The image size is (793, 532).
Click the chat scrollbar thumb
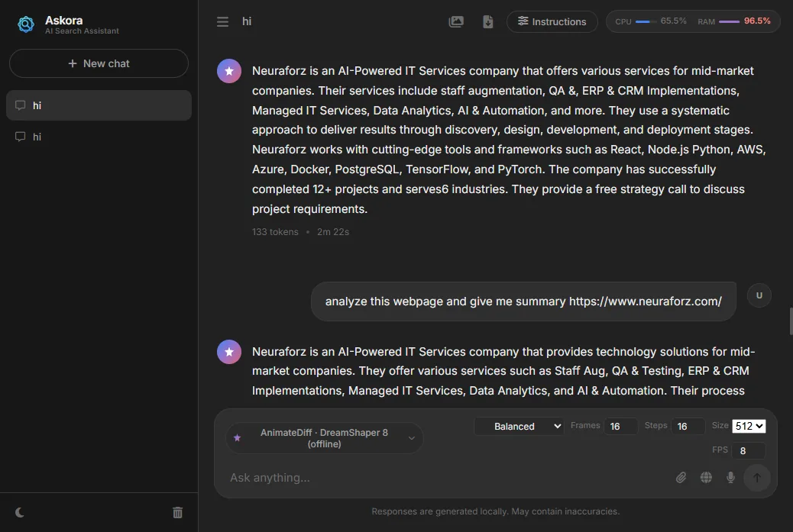pos(791,321)
